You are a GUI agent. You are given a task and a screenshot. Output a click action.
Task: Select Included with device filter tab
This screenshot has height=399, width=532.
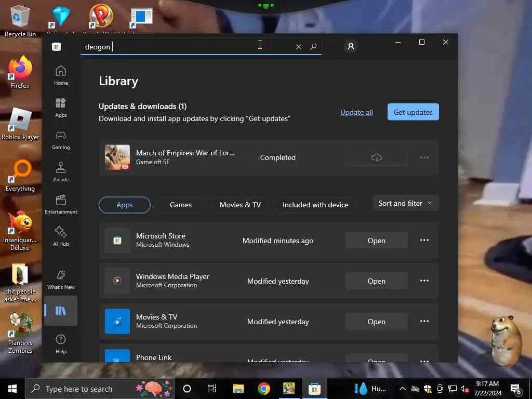click(x=315, y=205)
